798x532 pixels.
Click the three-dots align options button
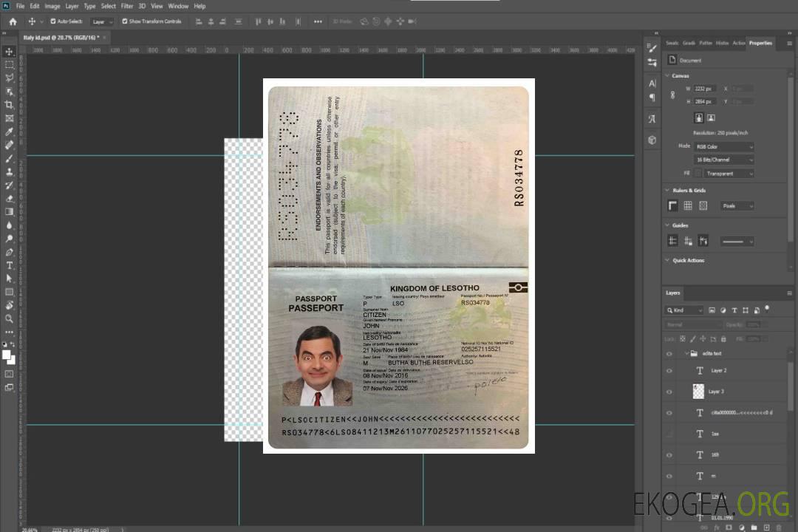tap(318, 21)
